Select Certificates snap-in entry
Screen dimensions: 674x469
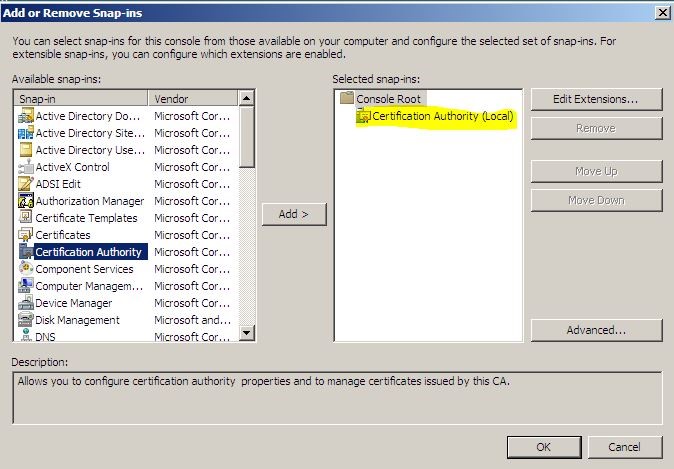click(x=63, y=235)
